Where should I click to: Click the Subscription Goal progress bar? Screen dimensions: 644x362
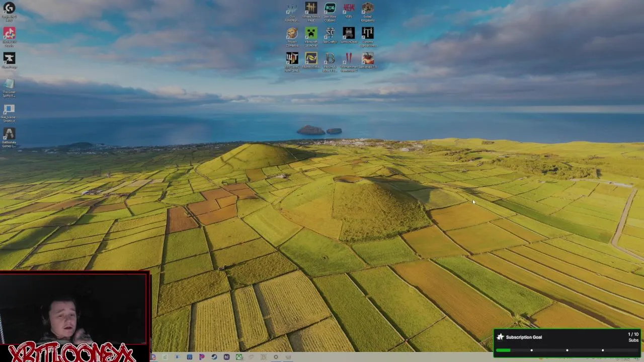(567, 350)
